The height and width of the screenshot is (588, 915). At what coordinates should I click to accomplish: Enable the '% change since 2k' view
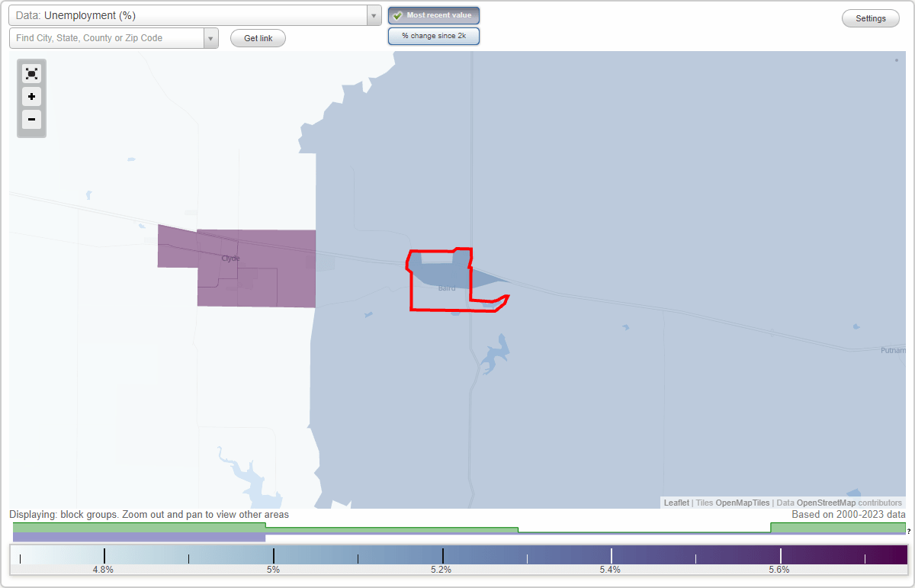point(434,35)
